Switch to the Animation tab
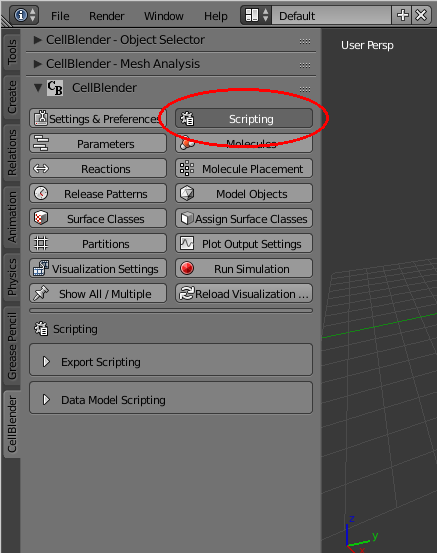Image resolution: width=437 pixels, height=553 pixels. point(12,217)
